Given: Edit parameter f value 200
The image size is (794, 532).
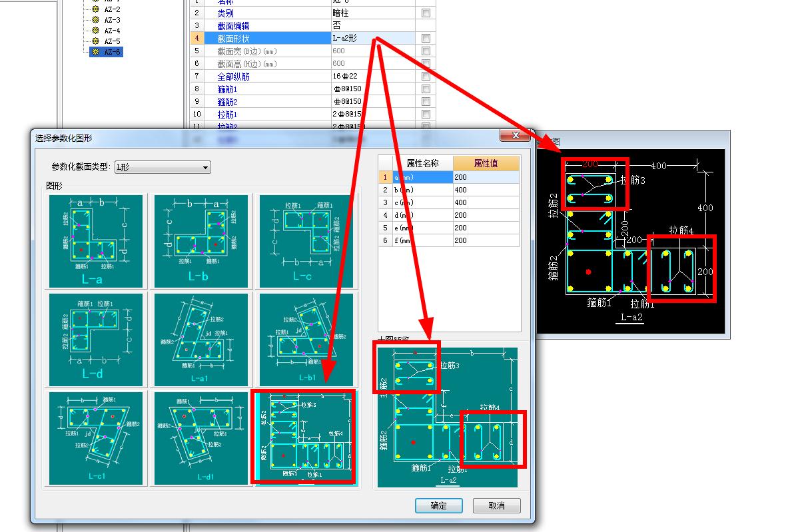Looking at the screenshot, I should (486, 240).
